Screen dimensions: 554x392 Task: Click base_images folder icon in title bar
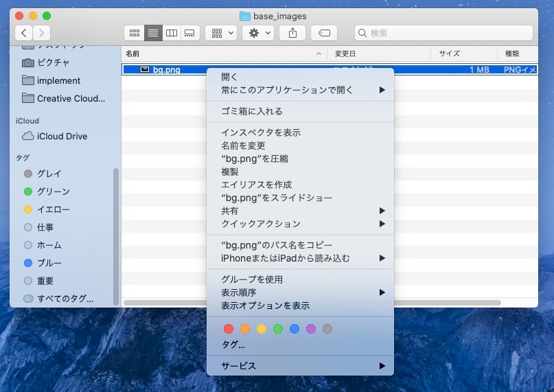coord(245,16)
